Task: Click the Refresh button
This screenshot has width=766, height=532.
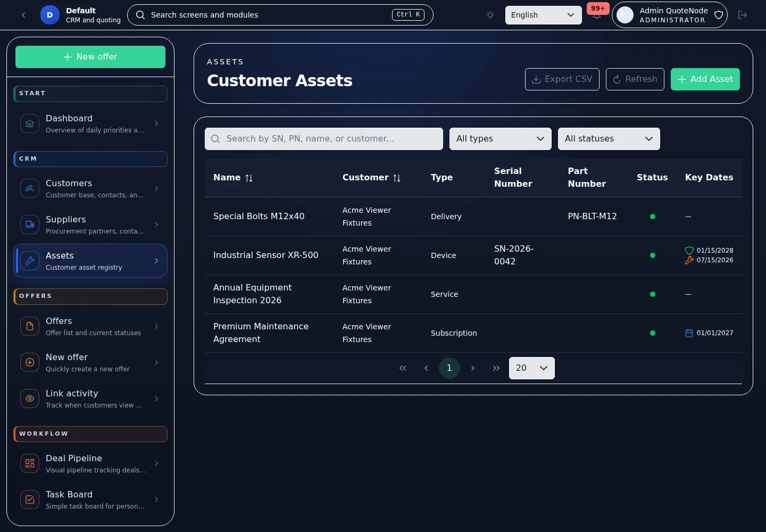Action: coord(635,79)
